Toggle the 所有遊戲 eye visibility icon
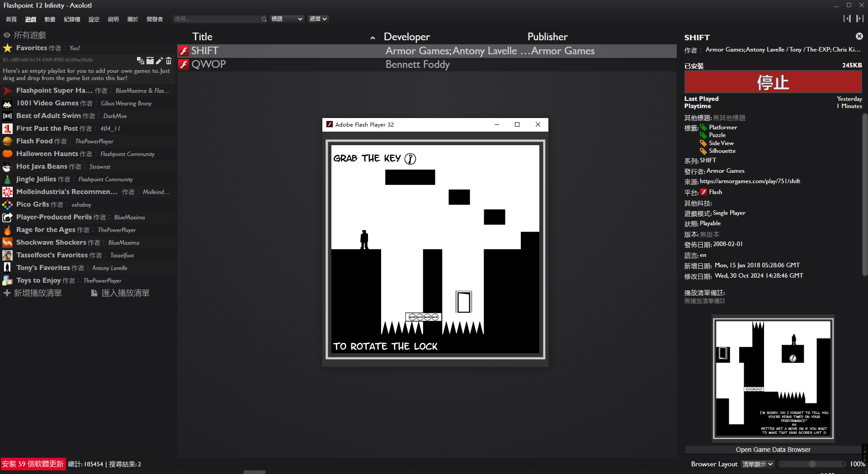This screenshot has height=474, width=868. click(x=7, y=35)
